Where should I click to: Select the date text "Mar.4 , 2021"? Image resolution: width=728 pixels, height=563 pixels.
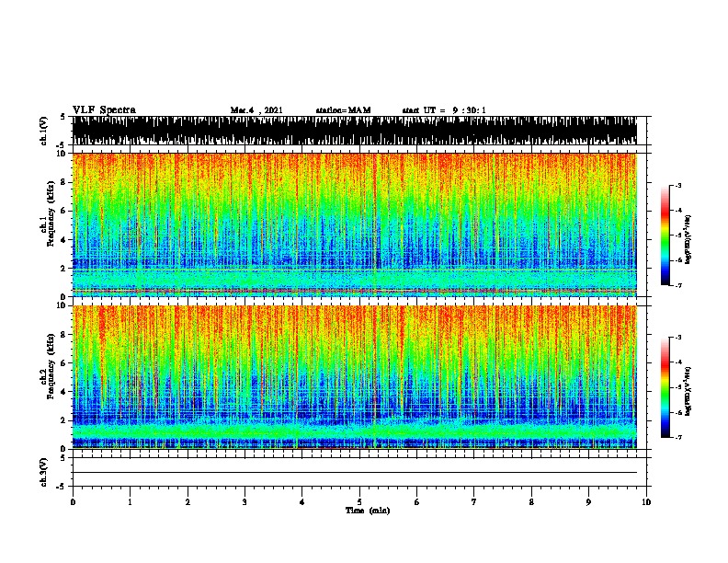[x=256, y=110]
